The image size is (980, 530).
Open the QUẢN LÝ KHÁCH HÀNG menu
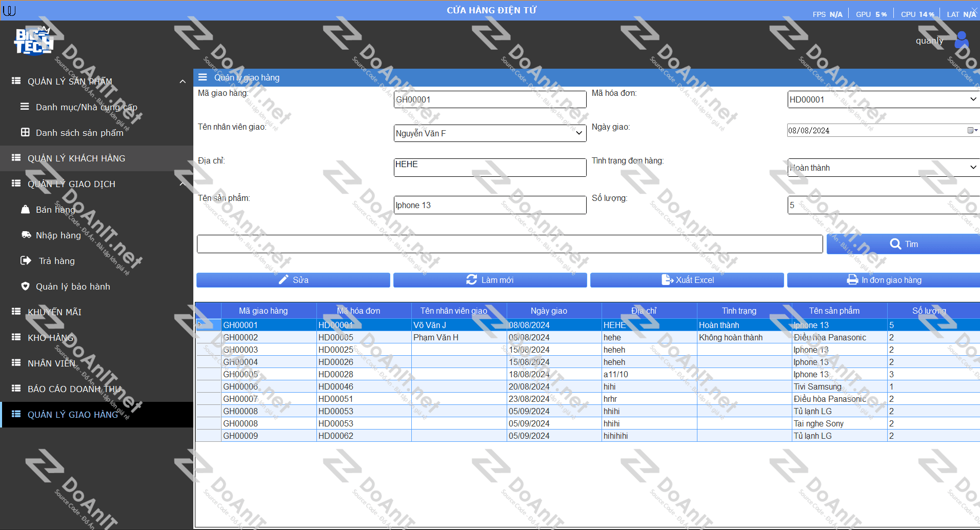pos(76,158)
